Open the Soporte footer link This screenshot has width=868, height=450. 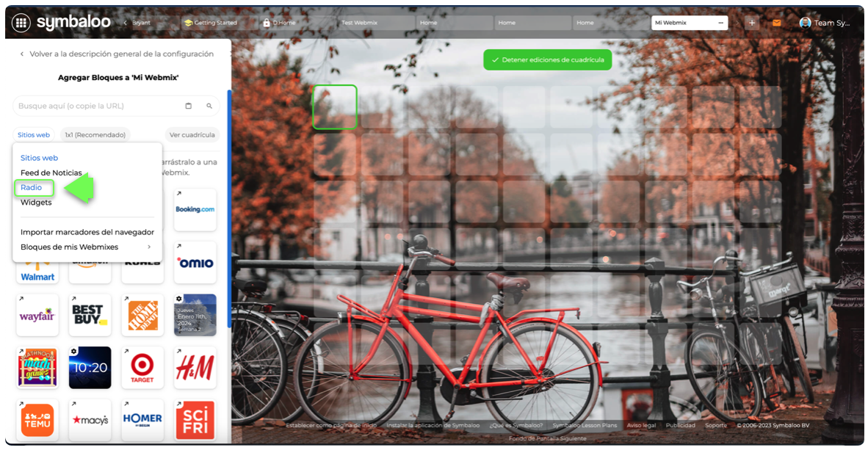[716, 425]
